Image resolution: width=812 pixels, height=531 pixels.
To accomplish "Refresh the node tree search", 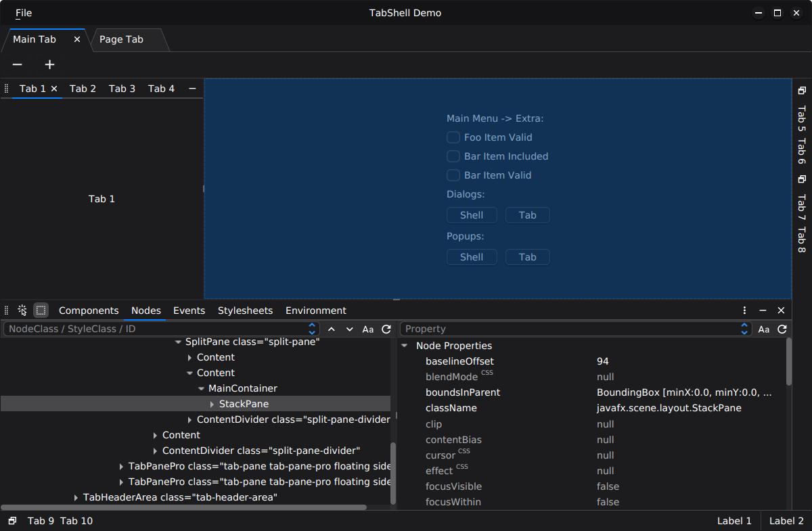I will tap(386, 329).
